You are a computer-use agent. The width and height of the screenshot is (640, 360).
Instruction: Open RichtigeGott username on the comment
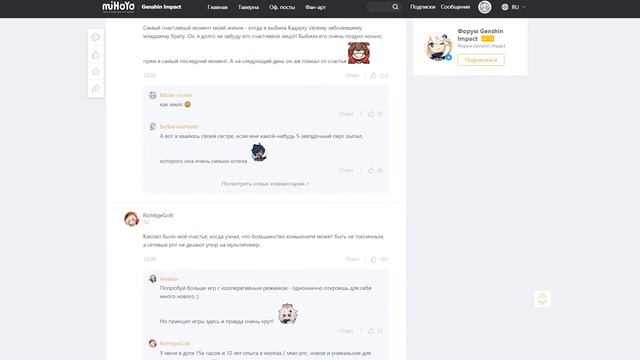(158, 215)
